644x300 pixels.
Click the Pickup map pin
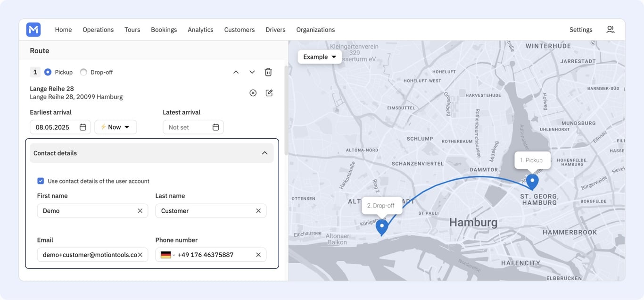point(532,182)
